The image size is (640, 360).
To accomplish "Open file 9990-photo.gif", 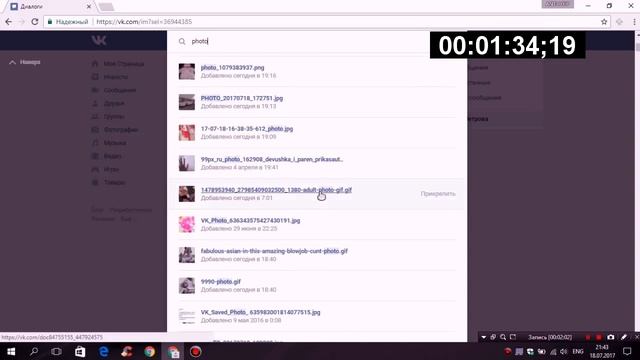I will pyautogui.click(x=220, y=282).
